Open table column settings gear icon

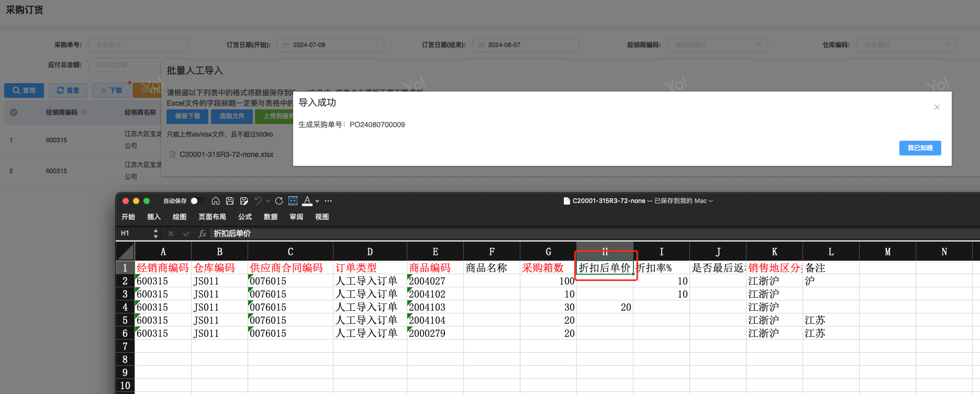coord(14,112)
